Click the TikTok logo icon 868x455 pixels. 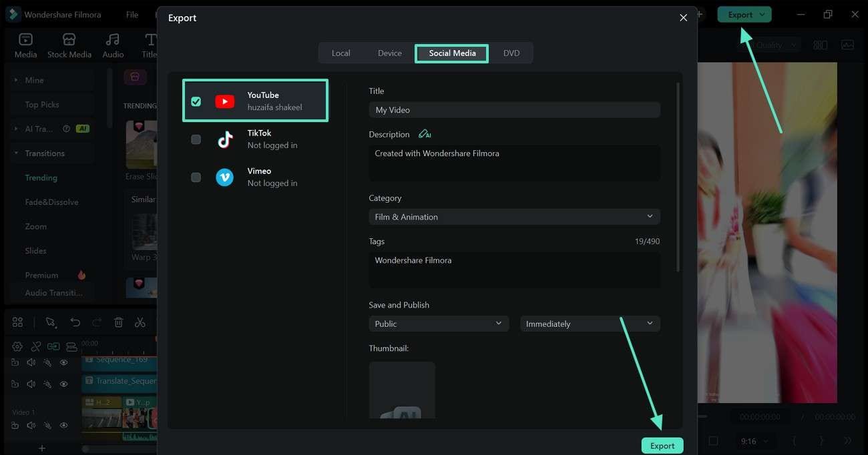225,139
